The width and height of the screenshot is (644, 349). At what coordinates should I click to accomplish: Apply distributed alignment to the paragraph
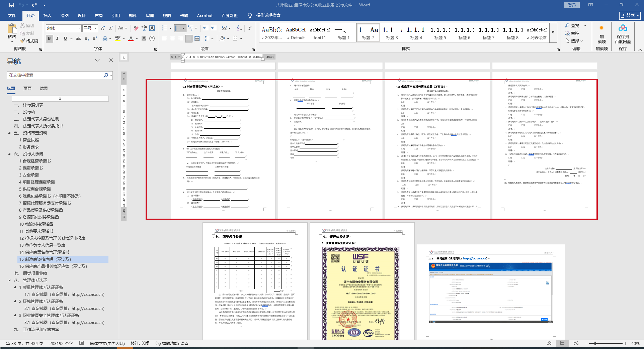197,38
